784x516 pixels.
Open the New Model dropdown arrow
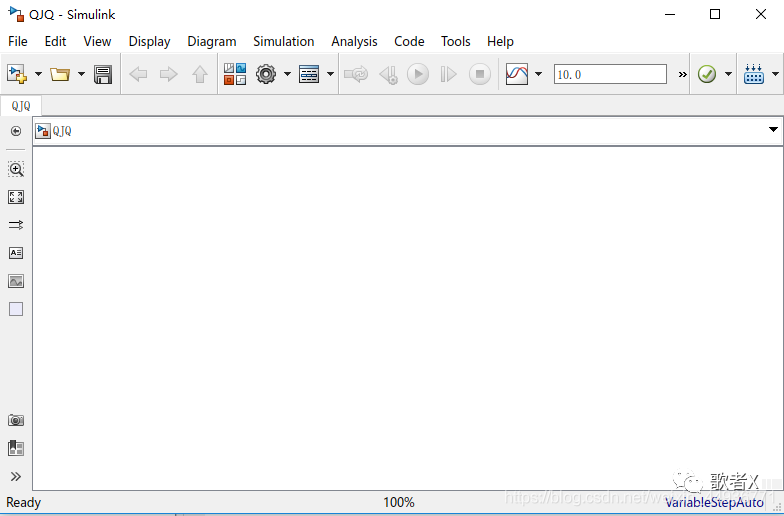click(38, 74)
